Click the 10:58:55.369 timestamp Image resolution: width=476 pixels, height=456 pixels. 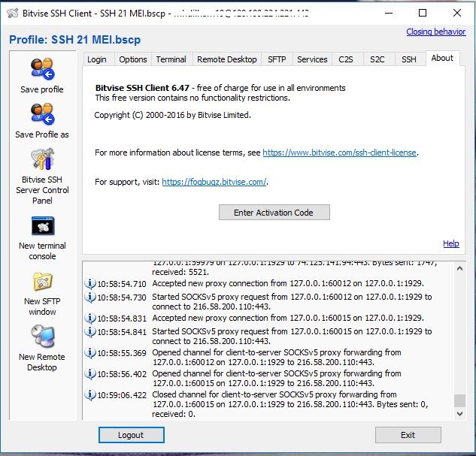(x=122, y=353)
